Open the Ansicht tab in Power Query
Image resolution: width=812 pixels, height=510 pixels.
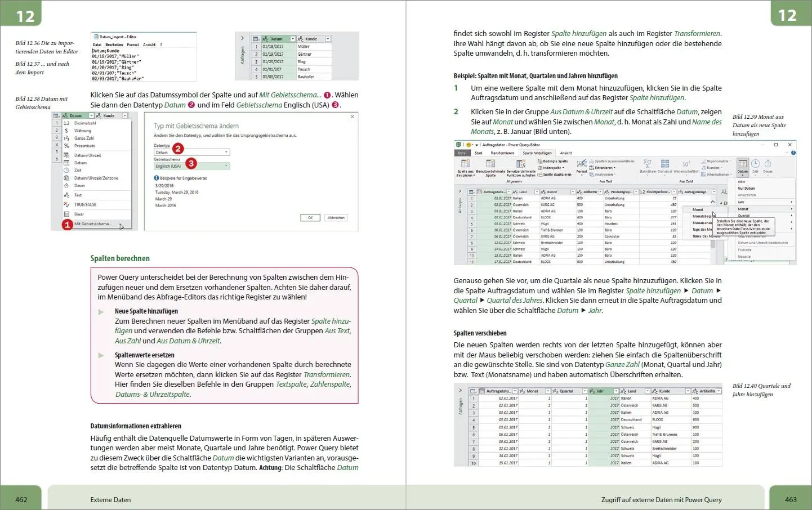(566, 153)
